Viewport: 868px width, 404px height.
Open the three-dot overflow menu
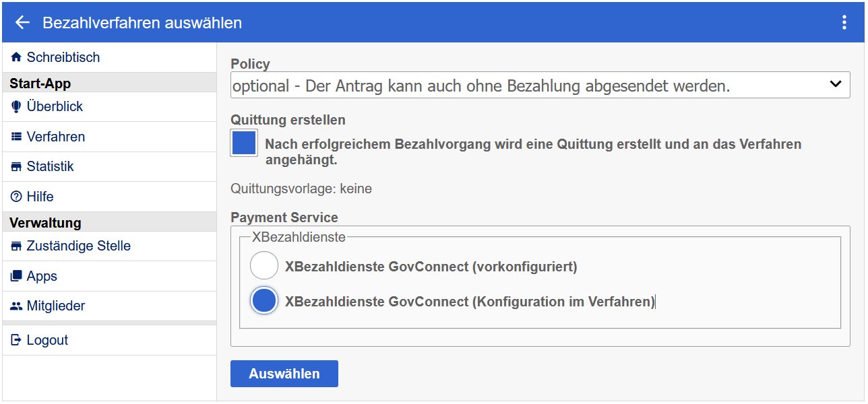pos(844,23)
